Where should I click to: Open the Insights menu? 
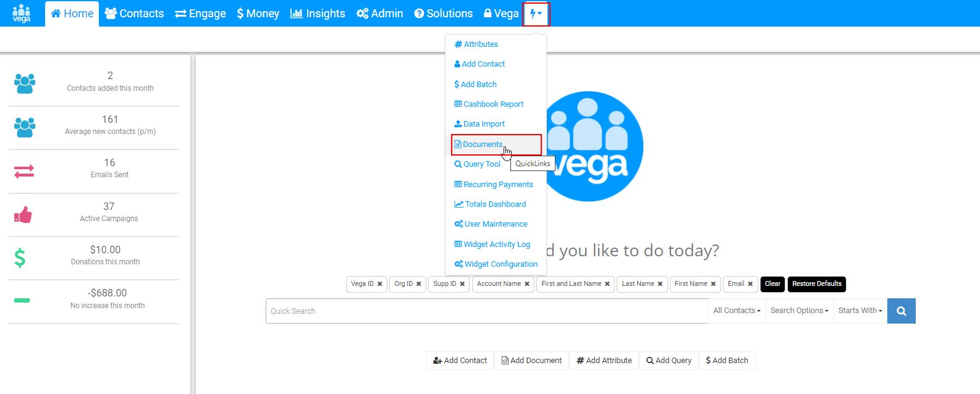click(x=318, y=14)
